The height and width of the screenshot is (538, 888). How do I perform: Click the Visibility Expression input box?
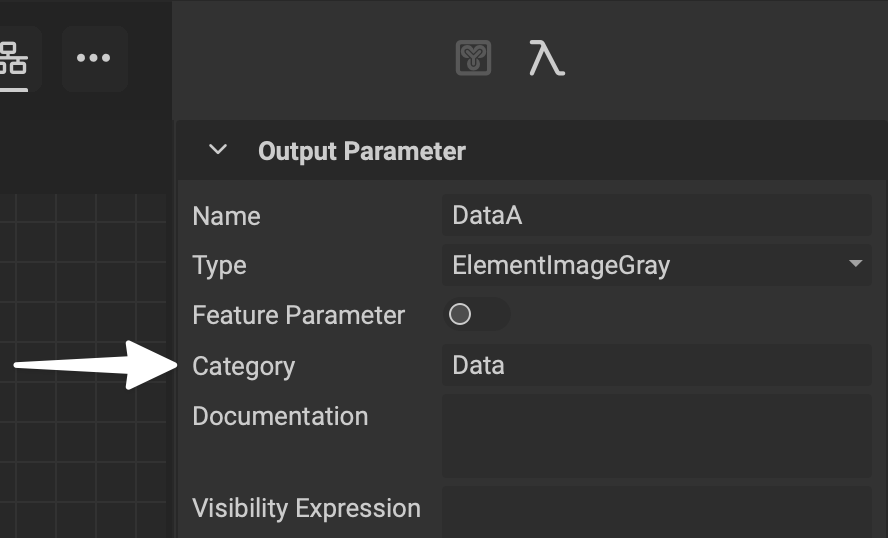tap(655, 509)
